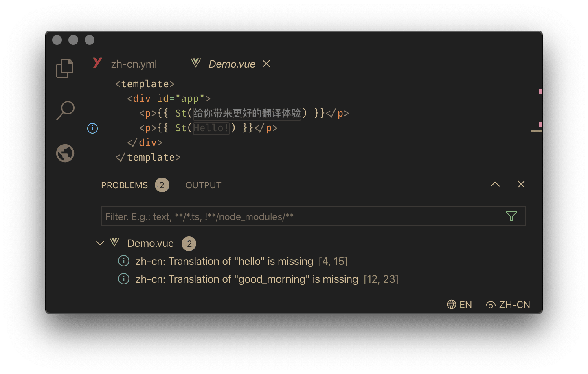Click the Hello! inline translation annotation
Viewport: 588px width, 374px height.
211,128
